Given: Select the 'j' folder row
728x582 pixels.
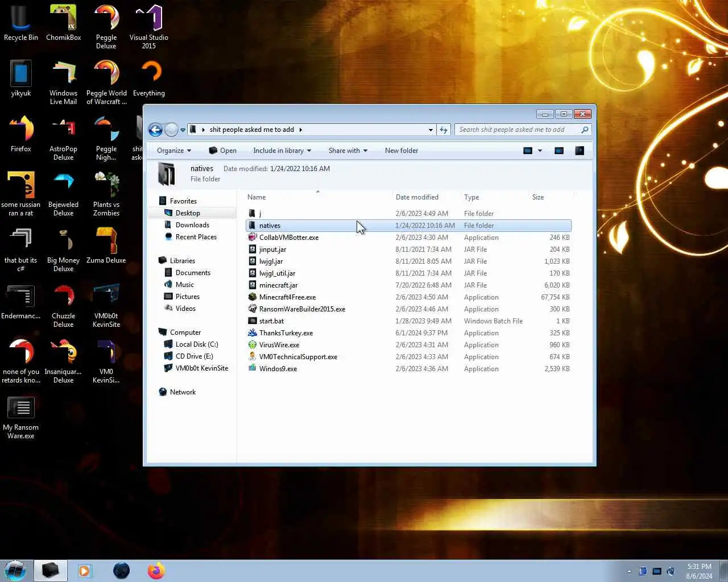Looking at the screenshot, I should (408, 214).
